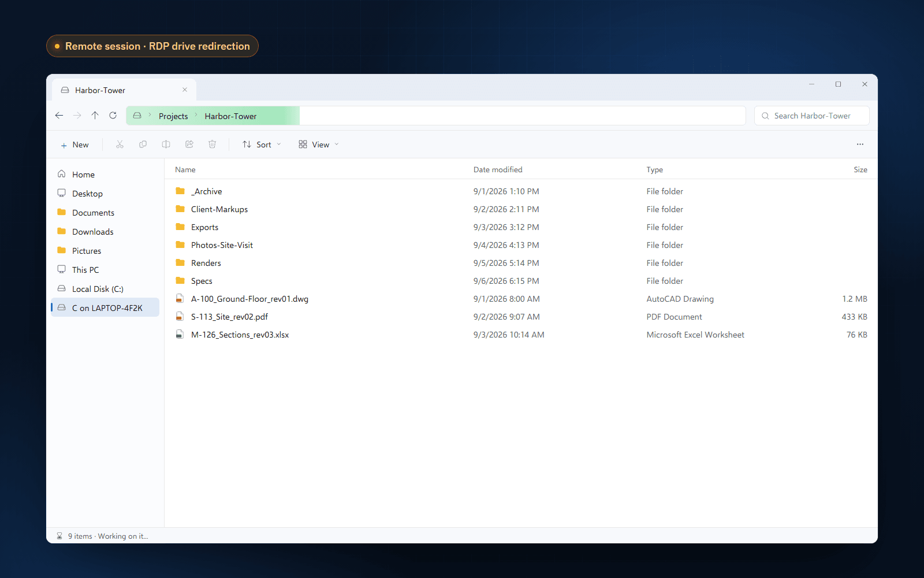Sort by the Name column header
This screenshot has height=578, width=924.
pos(185,169)
